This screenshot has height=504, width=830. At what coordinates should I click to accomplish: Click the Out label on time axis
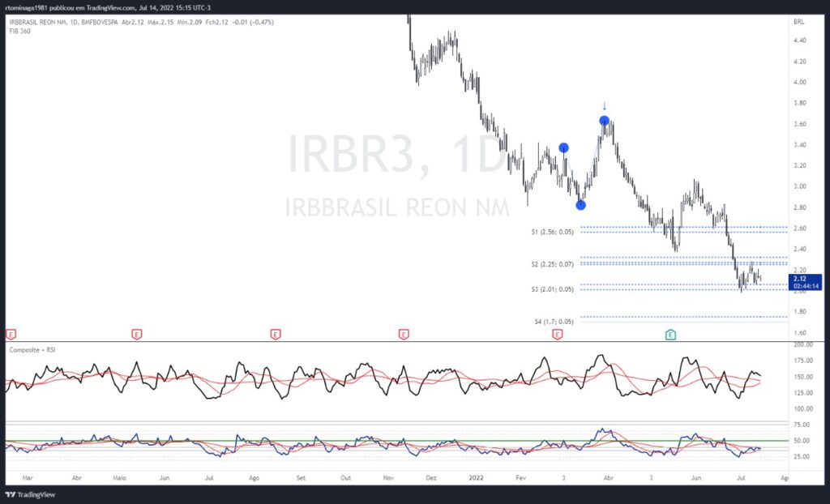coord(345,478)
